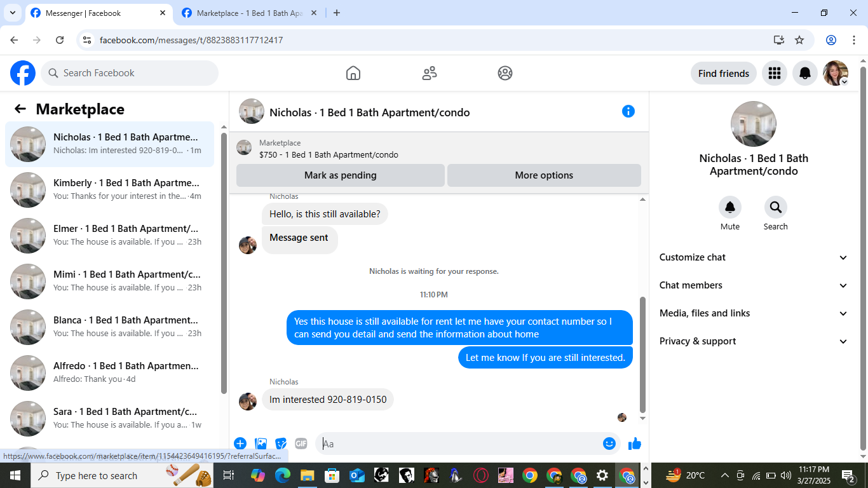Screen dimensions: 868x488
Task: Bookmark this page with the star icon
Action: point(799,40)
